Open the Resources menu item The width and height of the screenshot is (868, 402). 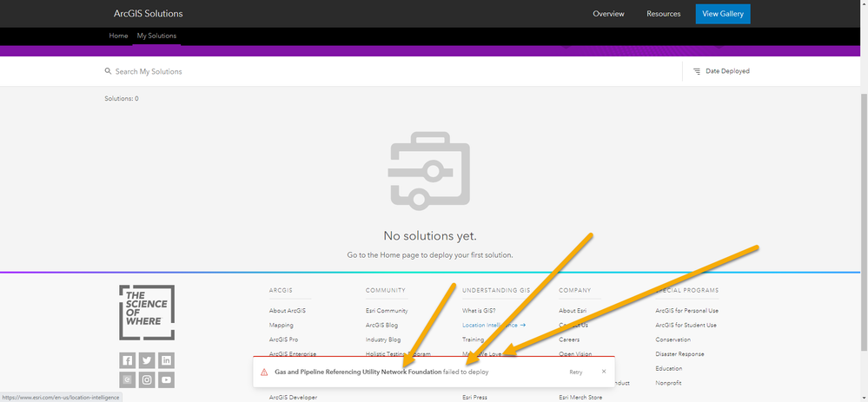[663, 14]
